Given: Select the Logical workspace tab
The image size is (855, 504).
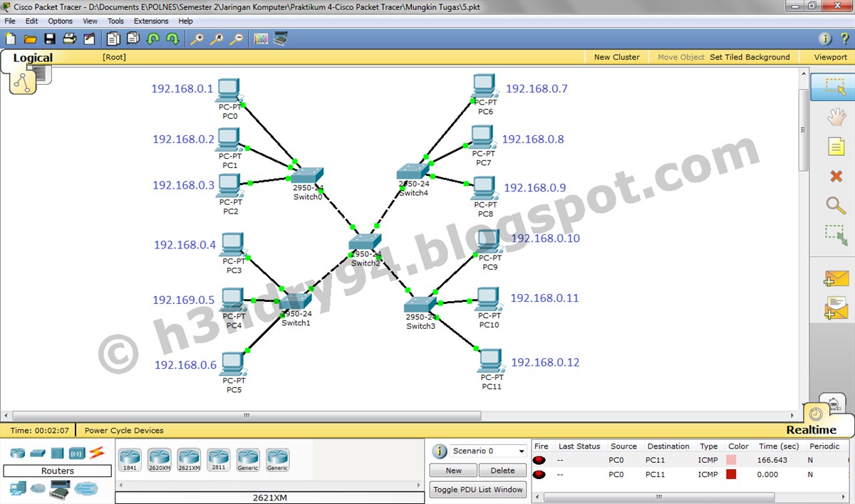Looking at the screenshot, I should (x=32, y=57).
